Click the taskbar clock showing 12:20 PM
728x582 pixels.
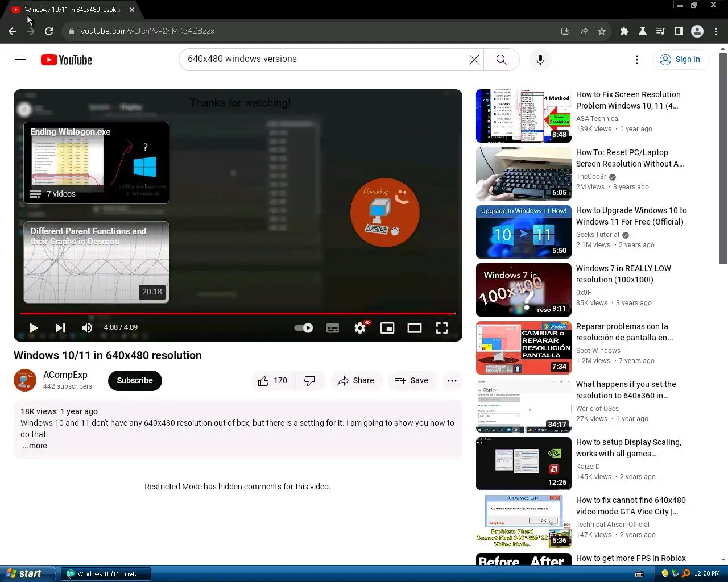click(707, 574)
